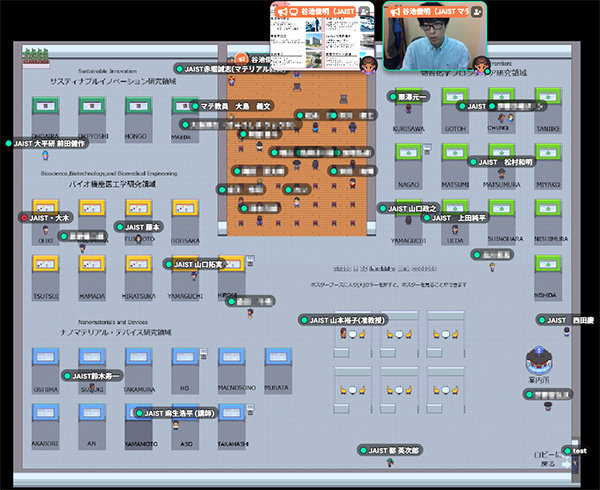Select the JAIST 山本裕子(准教授) name label
The height and width of the screenshot is (490, 600).
point(346,320)
